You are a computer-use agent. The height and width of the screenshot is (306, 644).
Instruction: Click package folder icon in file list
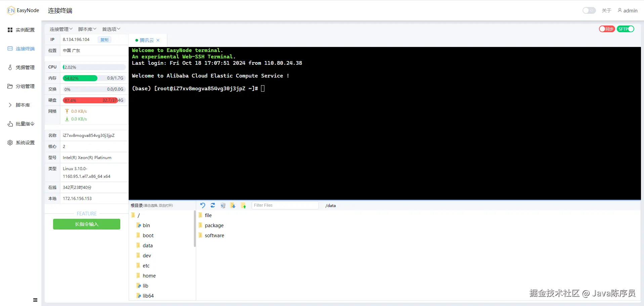pos(201,225)
